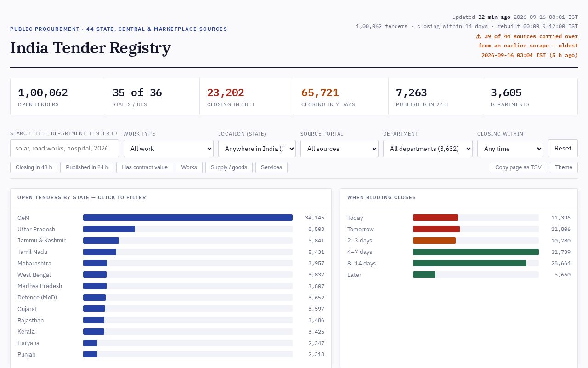
Task: Select the Tamil Nadu bar row
Action: pyautogui.click(x=171, y=252)
